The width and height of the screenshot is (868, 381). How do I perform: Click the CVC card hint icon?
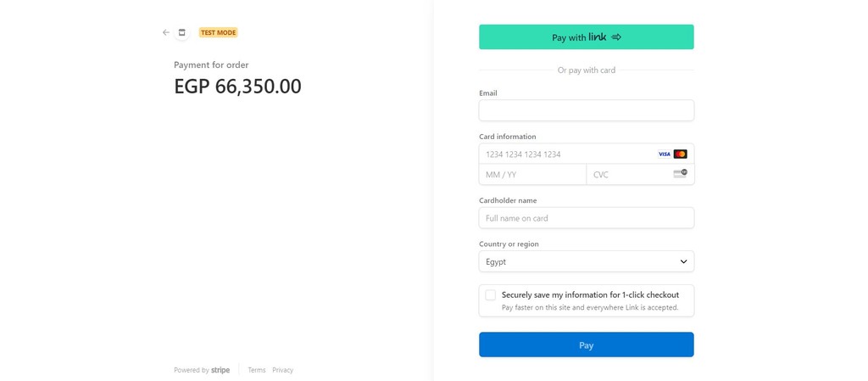tap(681, 174)
